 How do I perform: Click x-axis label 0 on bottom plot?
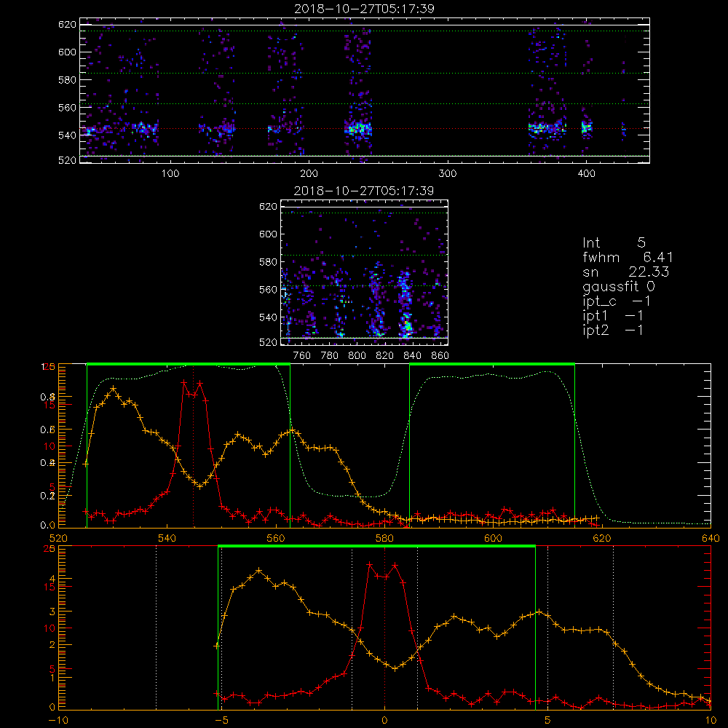pyautogui.click(x=384, y=721)
